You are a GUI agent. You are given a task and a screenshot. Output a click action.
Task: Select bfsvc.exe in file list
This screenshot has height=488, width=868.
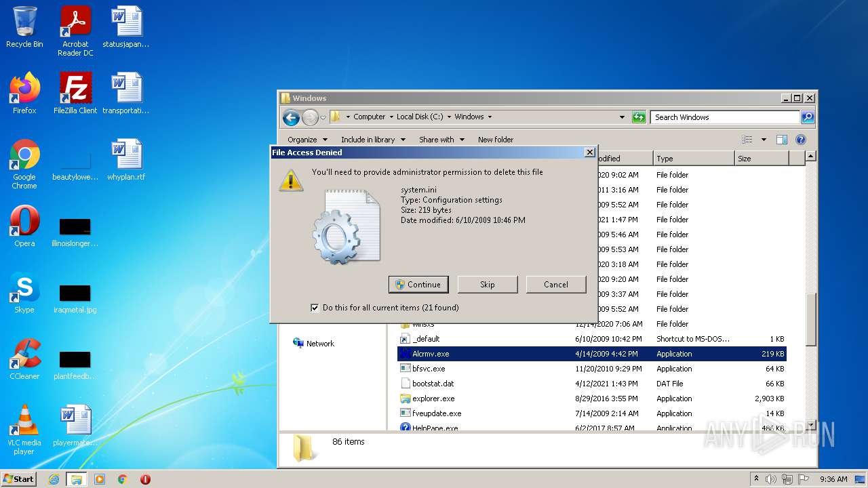pos(591,369)
